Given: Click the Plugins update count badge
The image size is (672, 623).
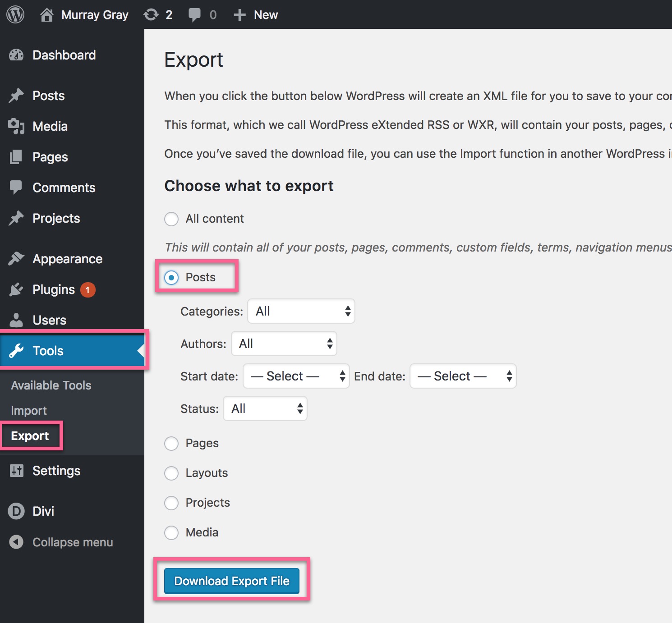Looking at the screenshot, I should (88, 290).
